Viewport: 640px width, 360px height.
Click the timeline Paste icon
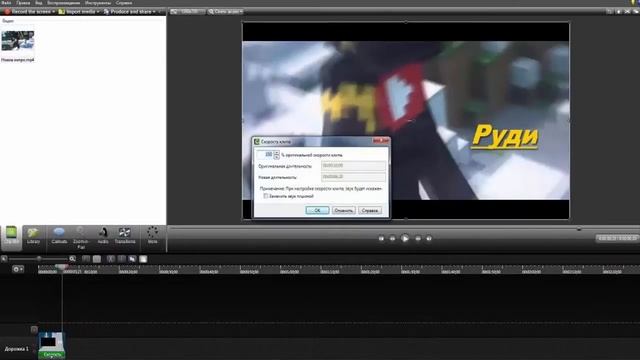tap(143, 259)
